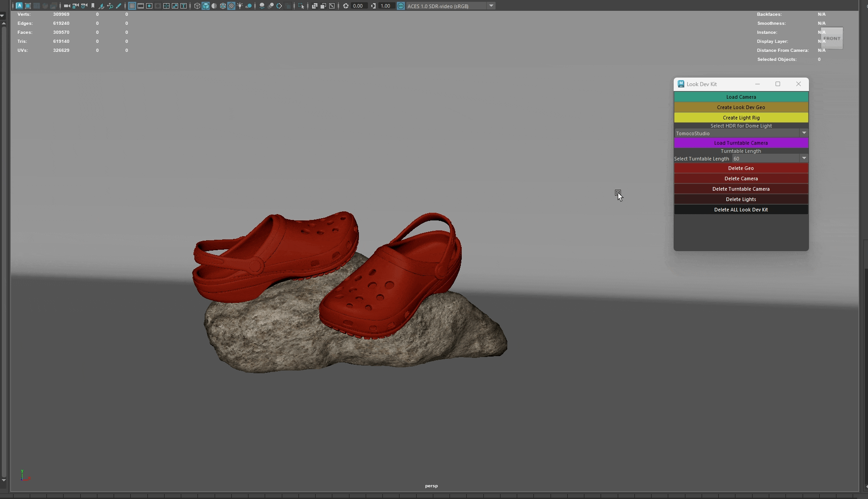This screenshot has height=499, width=868.
Task: Click Use Default Material icon
Action: 214,6
